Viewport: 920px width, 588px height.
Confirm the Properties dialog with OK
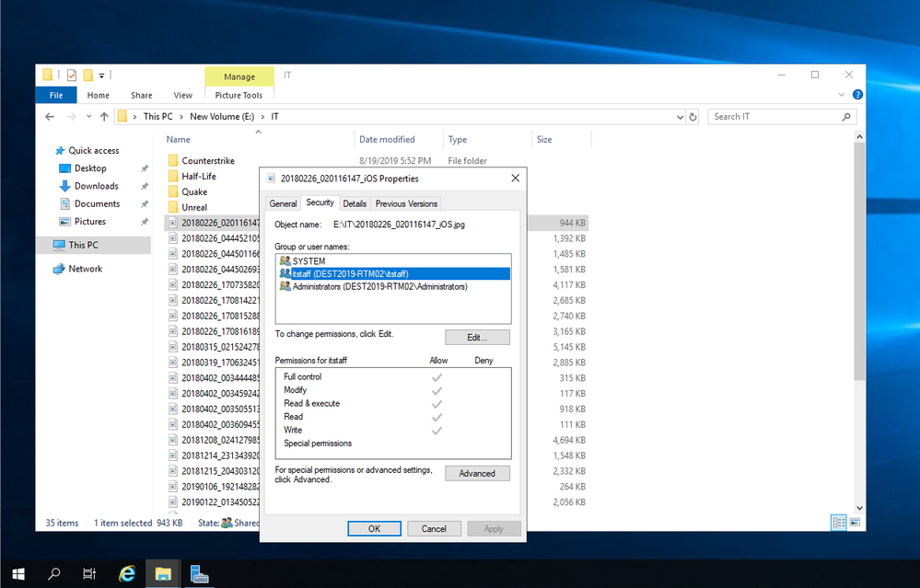click(374, 528)
